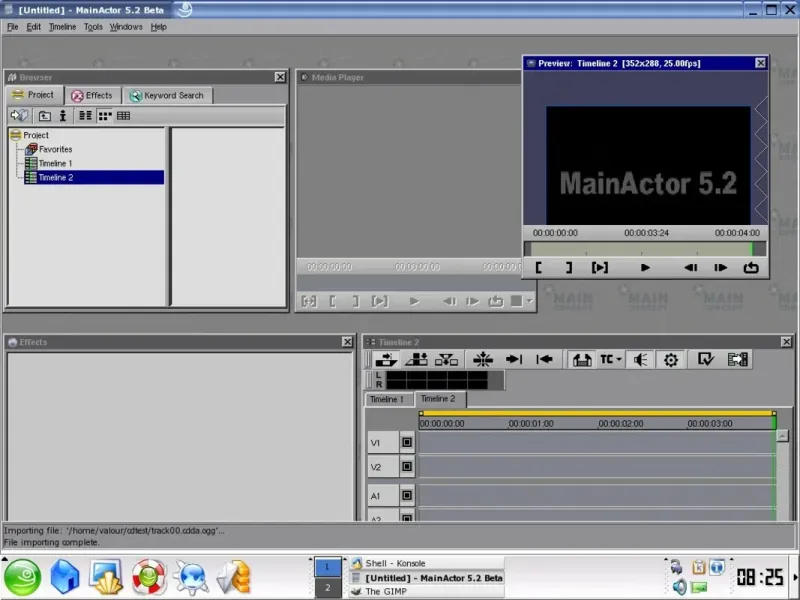Set mark-in bracket in Preview window
Viewport: 800px width, 600px height.
point(539,267)
